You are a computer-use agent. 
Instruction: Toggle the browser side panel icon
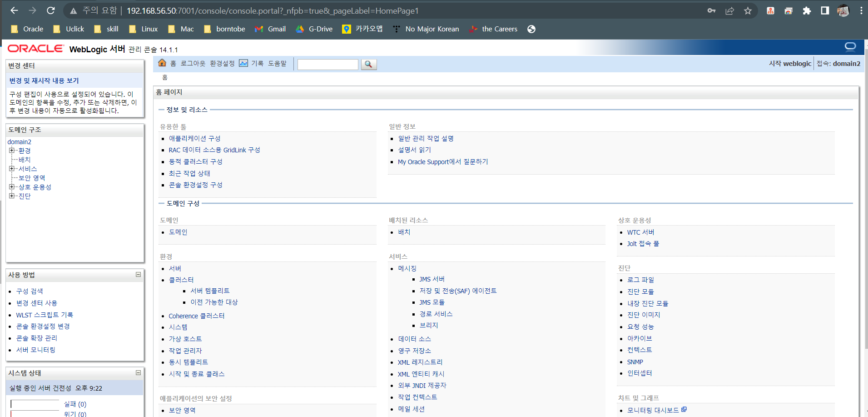tap(825, 11)
